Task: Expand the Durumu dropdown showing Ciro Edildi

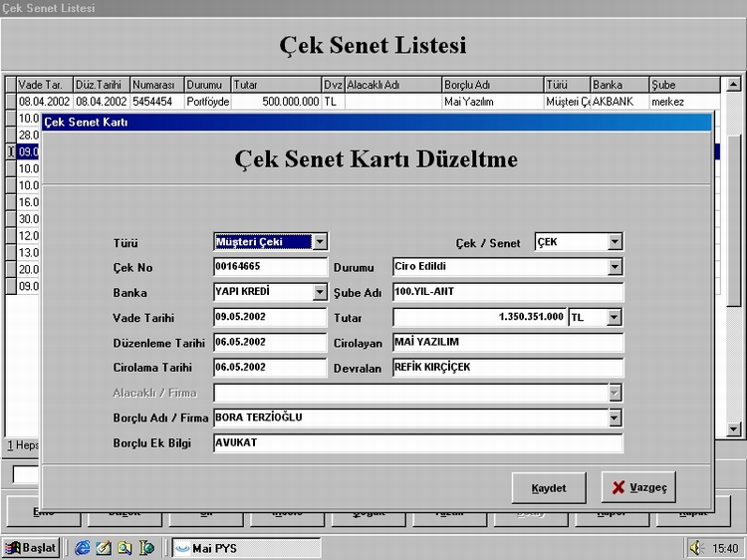Action: coord(615,267)
